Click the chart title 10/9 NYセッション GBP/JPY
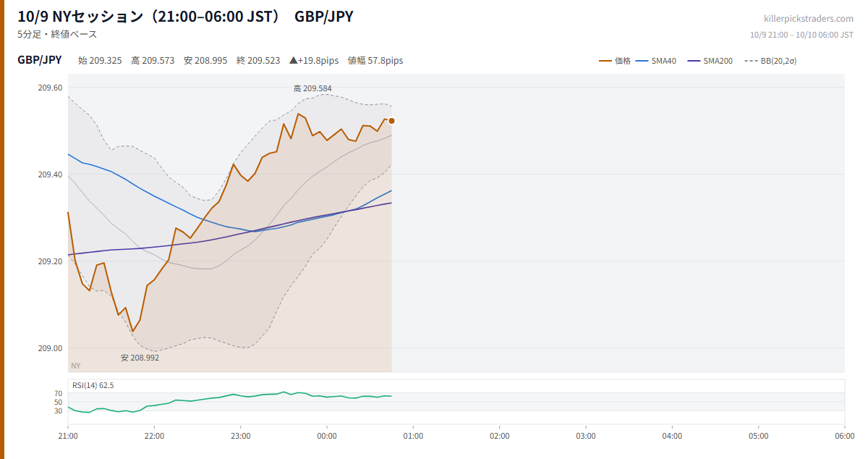Image resolution: width=868 pixels, height=459 pixels. pyautogui.click(x=186, y=16)
